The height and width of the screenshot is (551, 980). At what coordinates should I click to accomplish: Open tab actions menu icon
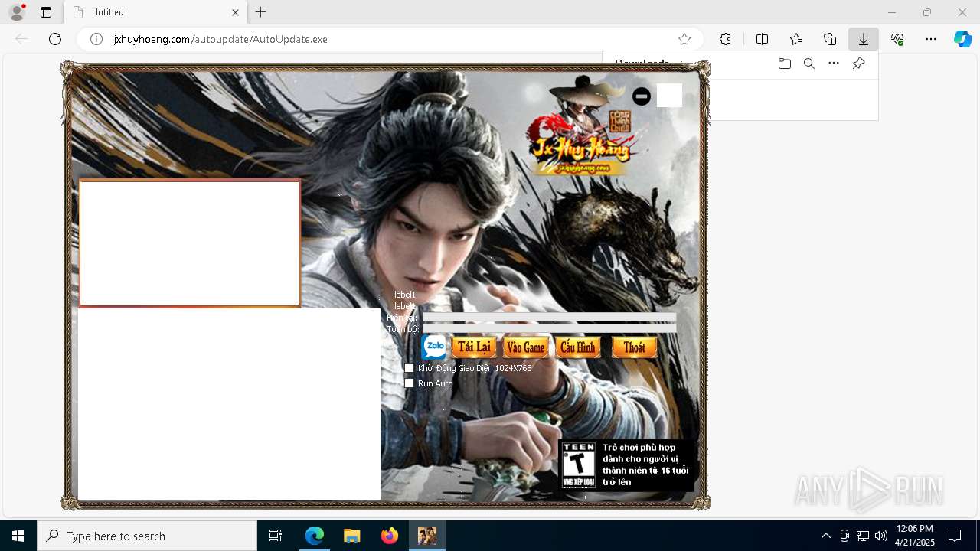(46, 12)
